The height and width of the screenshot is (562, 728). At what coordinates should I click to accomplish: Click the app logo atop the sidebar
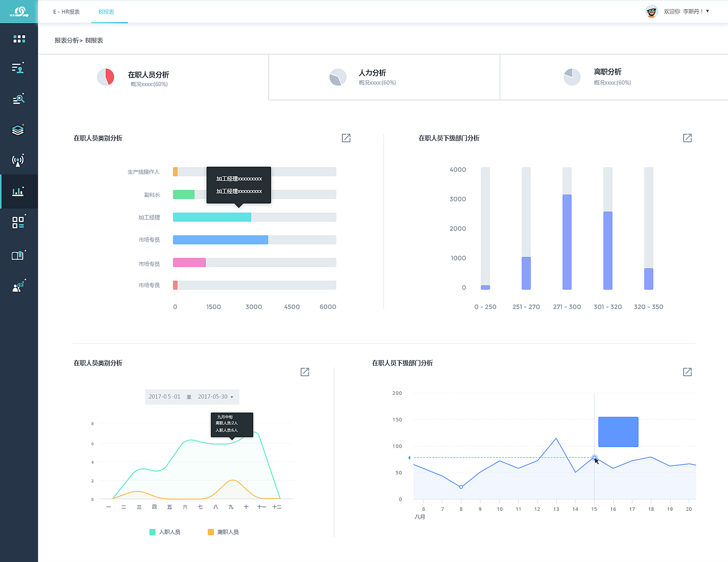click(19, 11)
